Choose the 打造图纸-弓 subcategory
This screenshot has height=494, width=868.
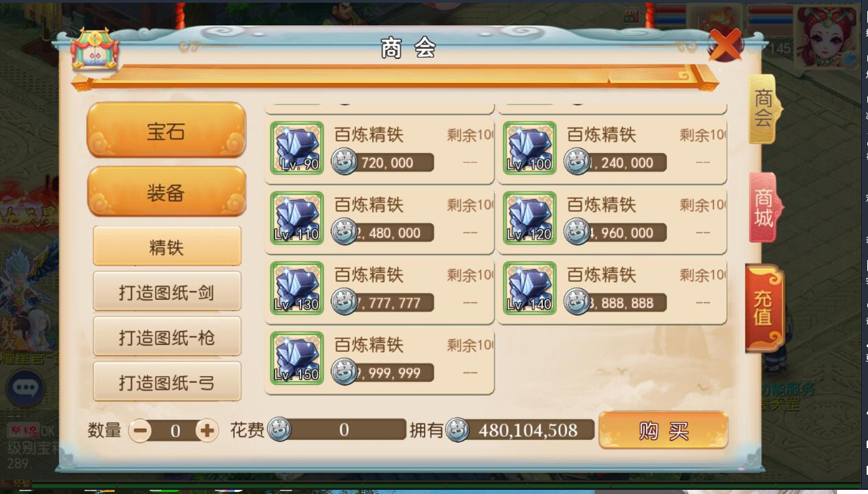tap(167, 381)
